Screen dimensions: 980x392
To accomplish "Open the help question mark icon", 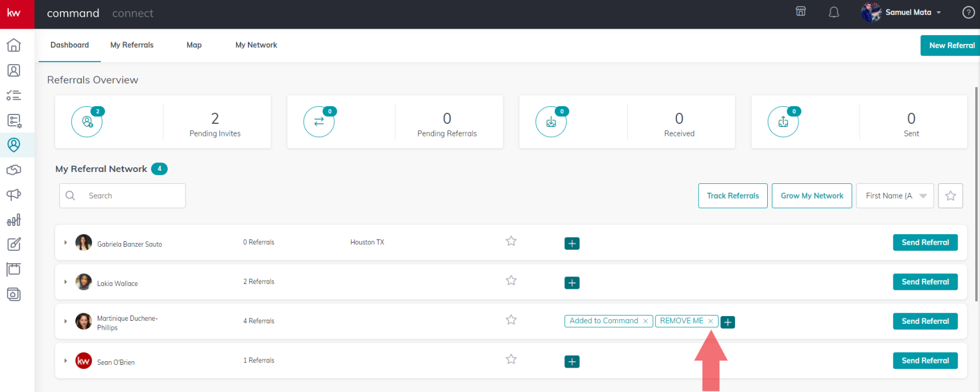I will click(968, 12).
